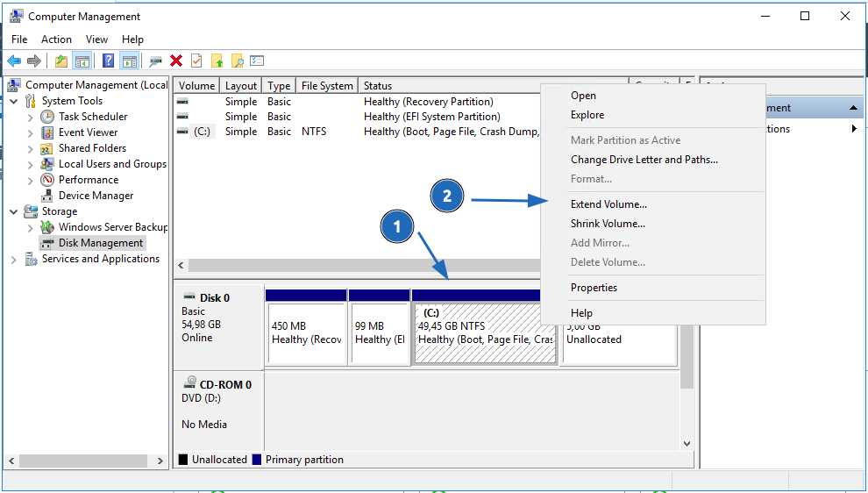868x493 pixels.
Task: Collapse the Storage tree node
Action: tap(13, 211)
